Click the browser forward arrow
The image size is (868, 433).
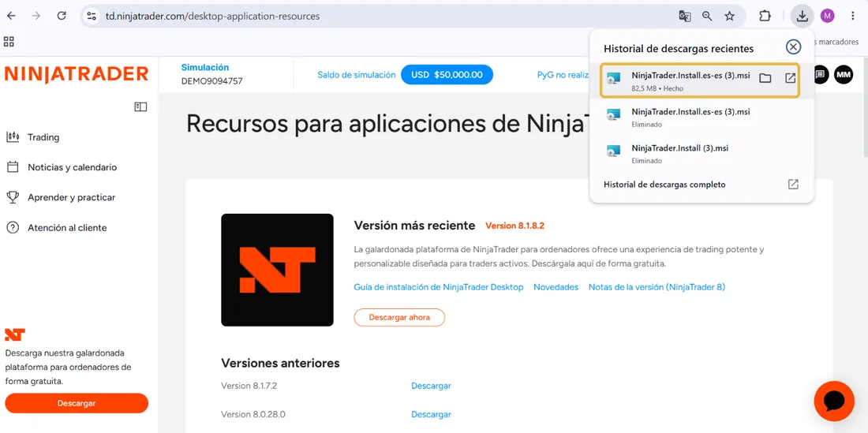[x=36, y=16]
